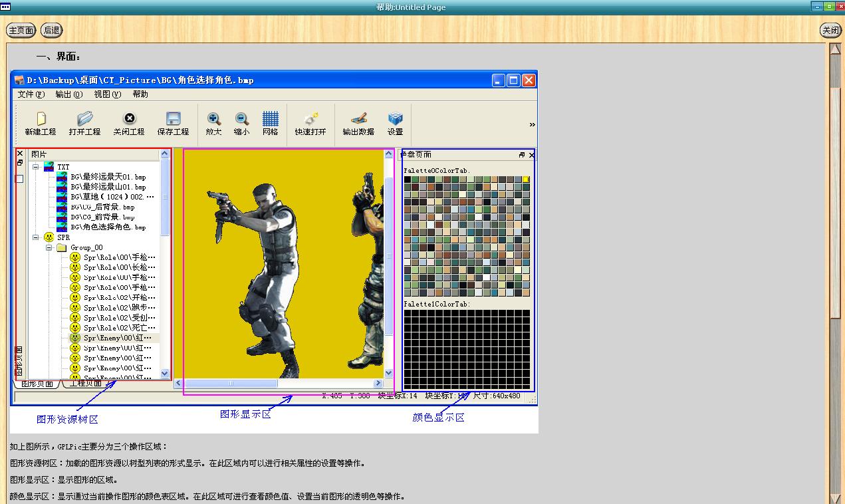Select BG\角色选择角色.bmp in tree

click(108, 227)
